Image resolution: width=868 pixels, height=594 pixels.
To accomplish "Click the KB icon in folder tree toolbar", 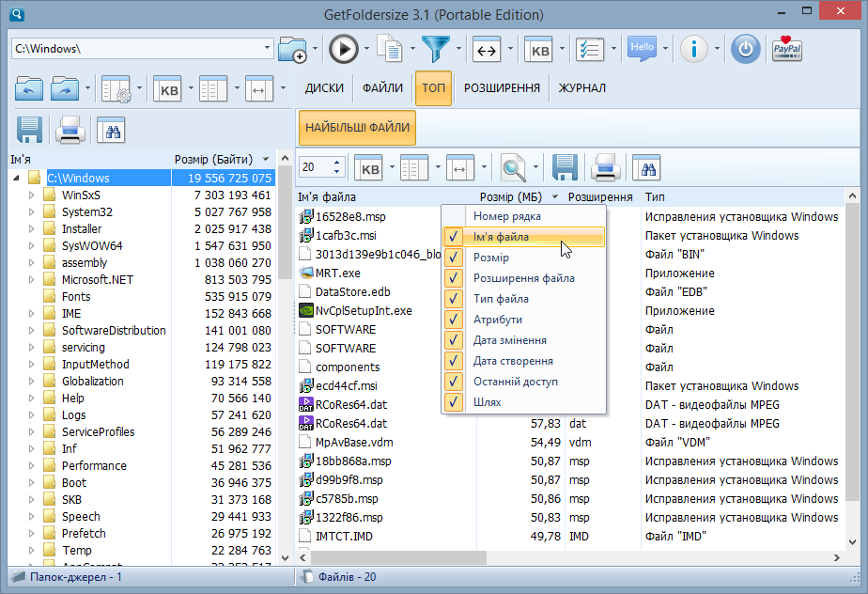I will [x=168, y=89].
